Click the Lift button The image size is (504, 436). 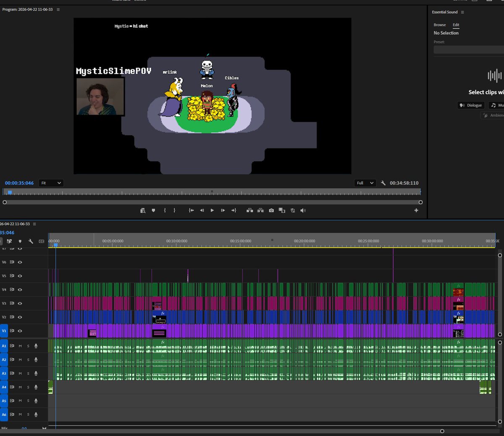coord(249,210)
